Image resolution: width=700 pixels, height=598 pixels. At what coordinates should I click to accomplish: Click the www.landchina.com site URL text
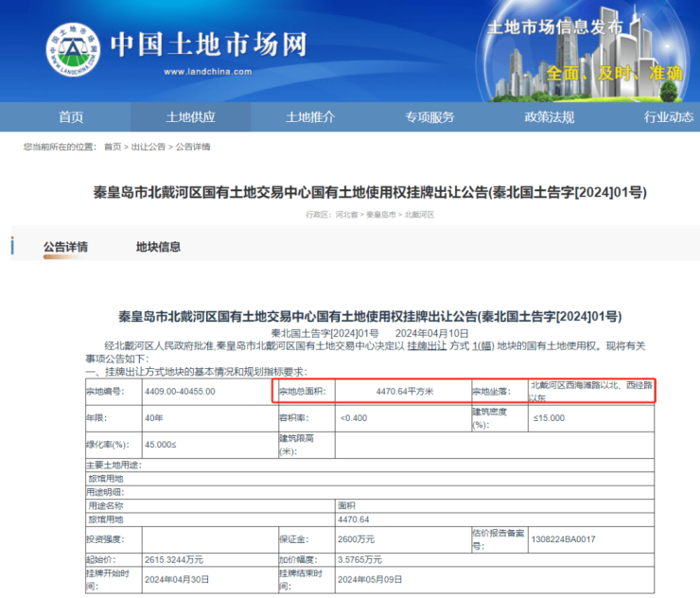[x=207, y=72]
